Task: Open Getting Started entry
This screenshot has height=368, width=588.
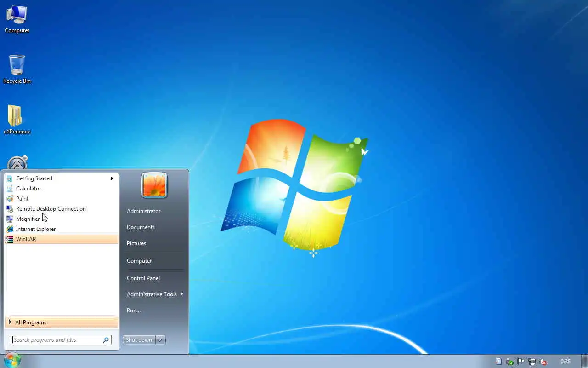Action: (x=62, y=178)
